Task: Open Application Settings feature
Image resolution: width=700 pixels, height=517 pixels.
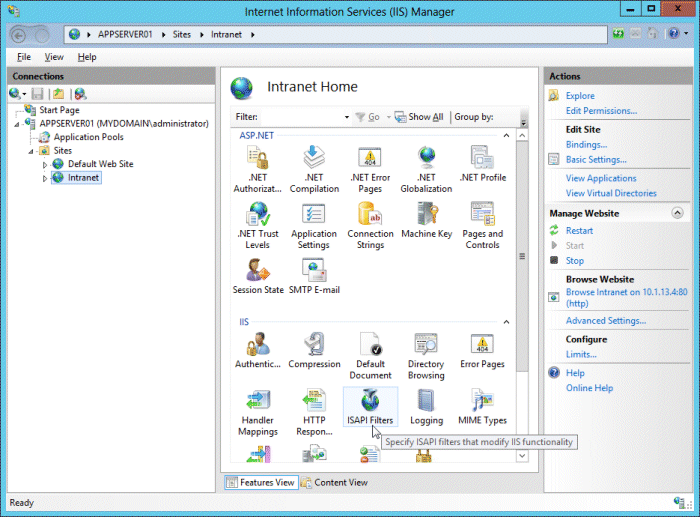Action: tap(314, 225)
